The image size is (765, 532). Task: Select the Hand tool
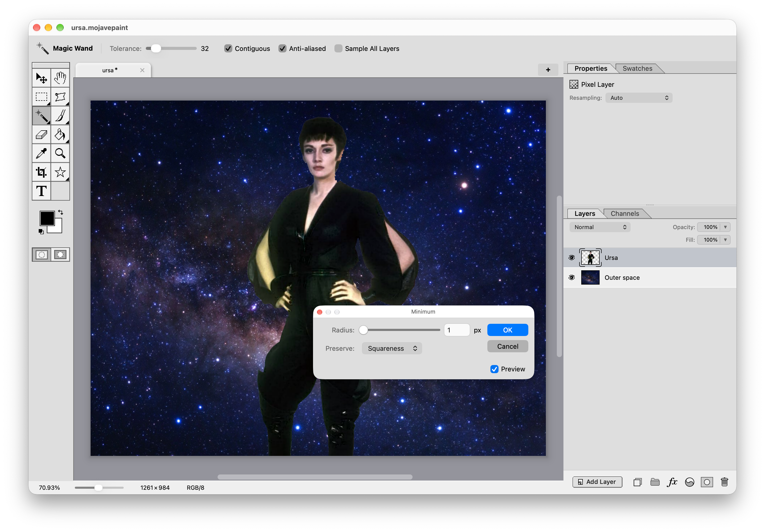(x=60, y=78)
